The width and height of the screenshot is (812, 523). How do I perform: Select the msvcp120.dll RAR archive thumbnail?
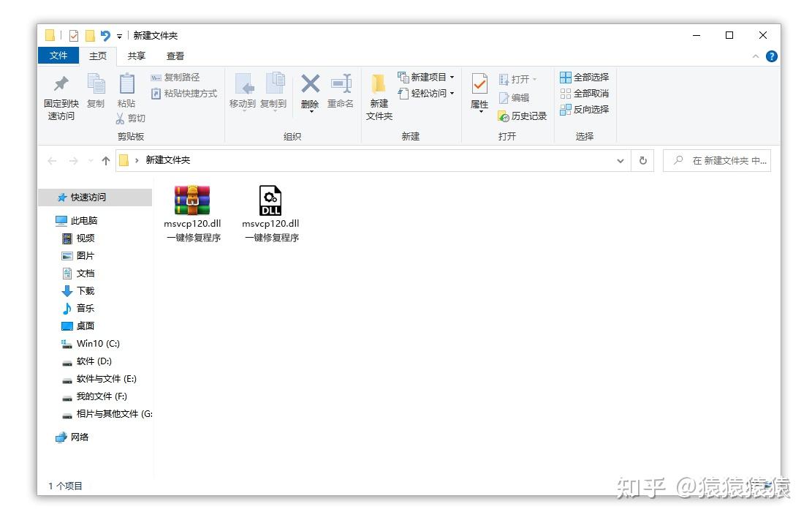[x=192, y=199]
